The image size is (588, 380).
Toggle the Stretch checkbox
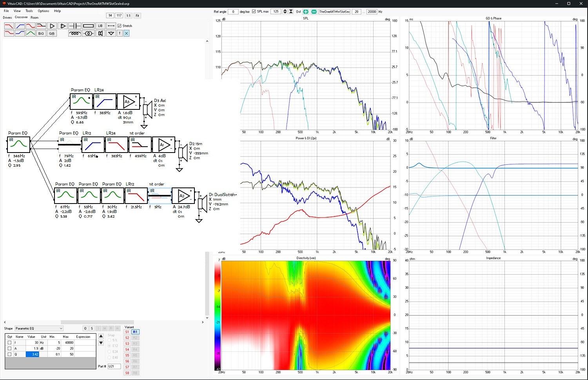(x=120, y=26)
